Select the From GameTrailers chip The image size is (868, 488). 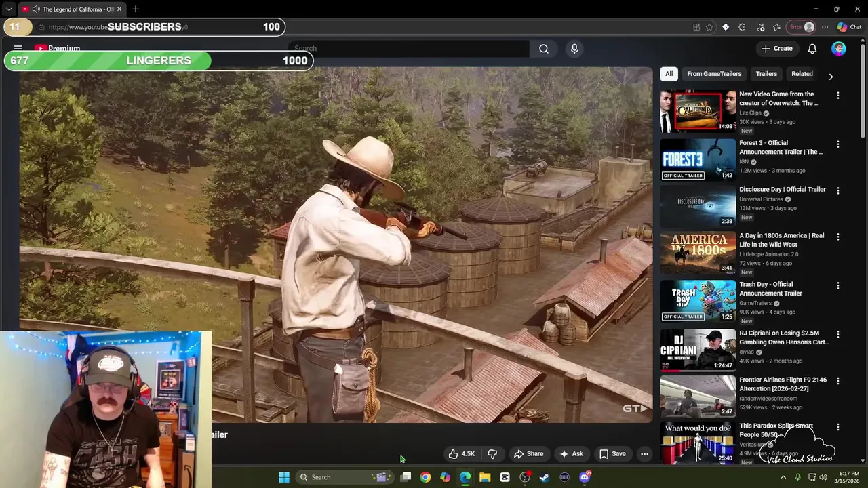(x=714, y=74)
